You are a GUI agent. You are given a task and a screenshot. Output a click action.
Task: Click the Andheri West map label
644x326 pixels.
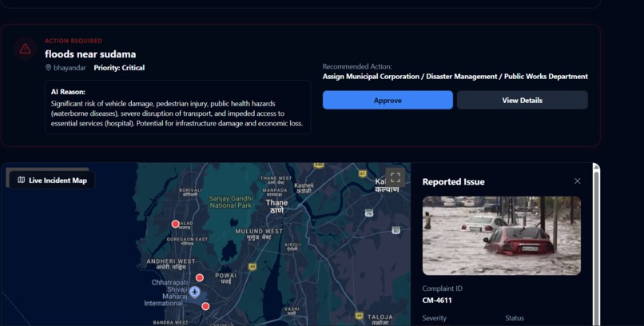point(171,264)
